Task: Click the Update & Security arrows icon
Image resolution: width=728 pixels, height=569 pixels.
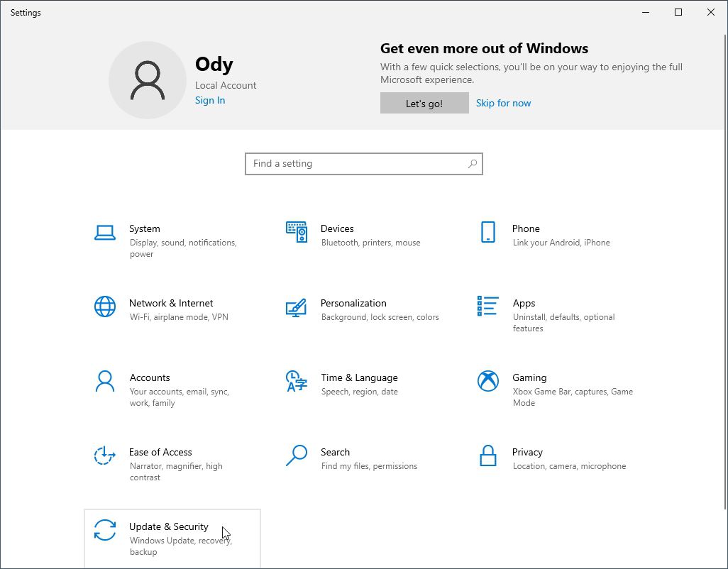Action: 105,530
